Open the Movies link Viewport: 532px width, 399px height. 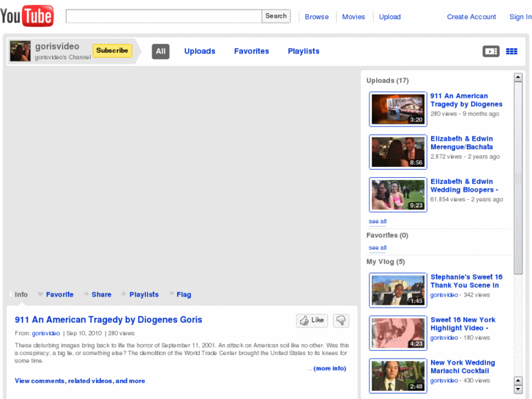pyautogui.click(x=353, y=17)
